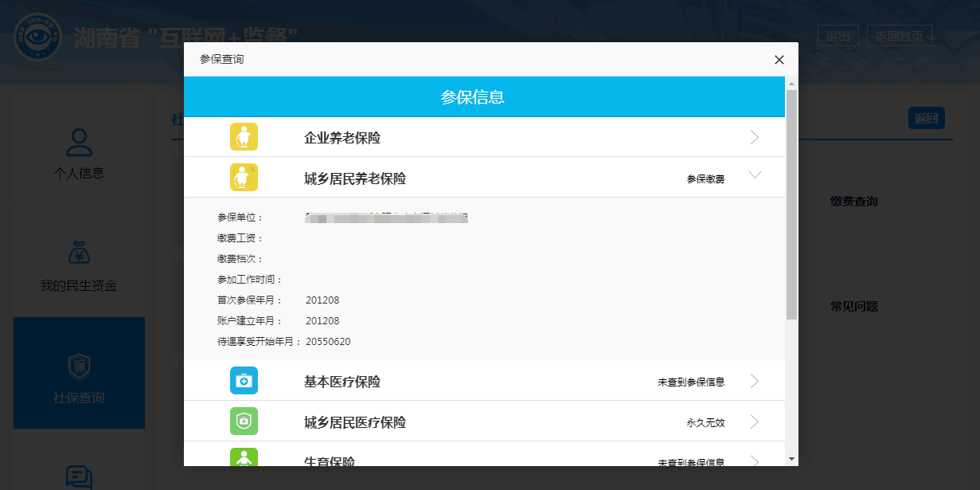Collapse the 城乡居民养老保险 chevron
Viewport: 980px width, 490px height.
pos(755,175)
